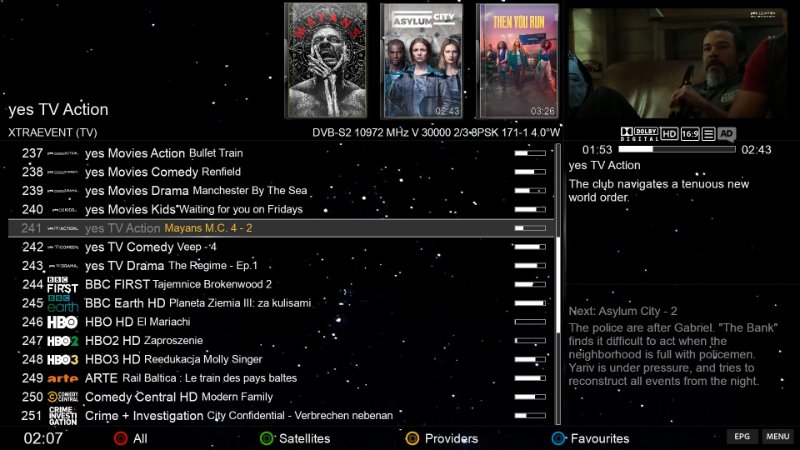The width and height of the screenshot is (800, 450).
Task: Click the Asylum City poster thumbnail
Action: tap(421, 60)
